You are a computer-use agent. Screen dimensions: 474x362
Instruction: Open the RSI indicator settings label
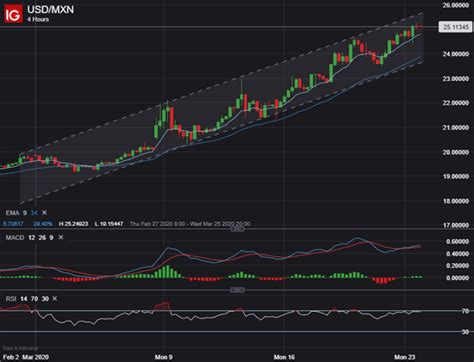point(11,299)
